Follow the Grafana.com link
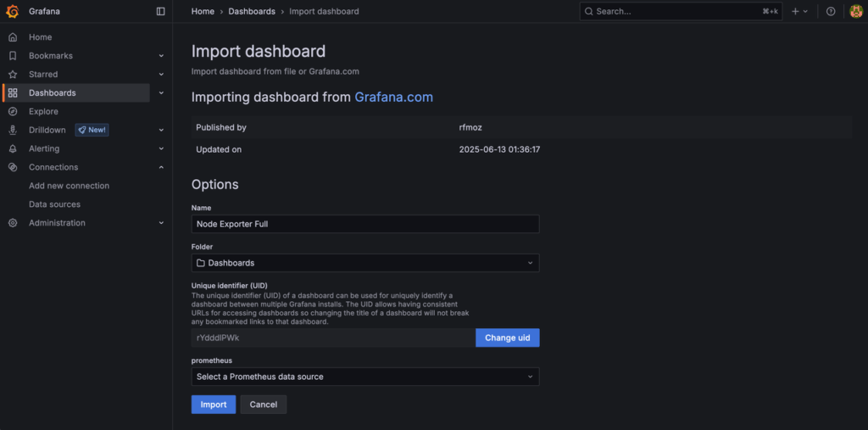Viewport: 868px width, 430px height. [393, 98]
